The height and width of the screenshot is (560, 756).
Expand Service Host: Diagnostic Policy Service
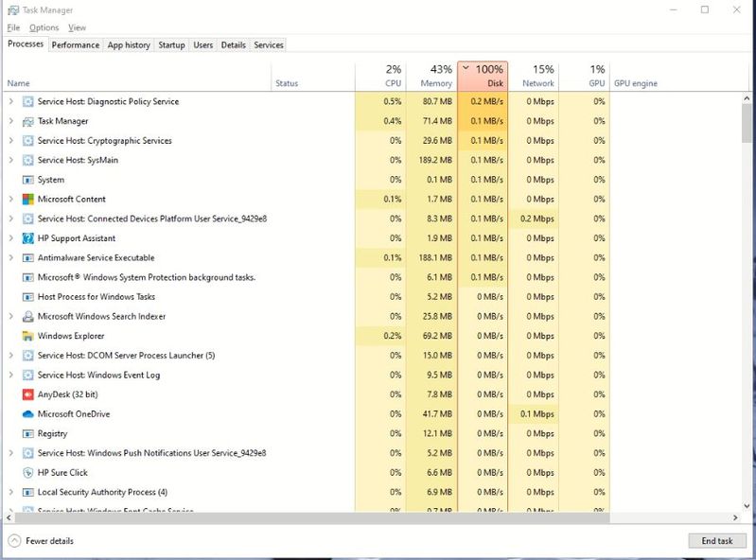pos(11,101)
